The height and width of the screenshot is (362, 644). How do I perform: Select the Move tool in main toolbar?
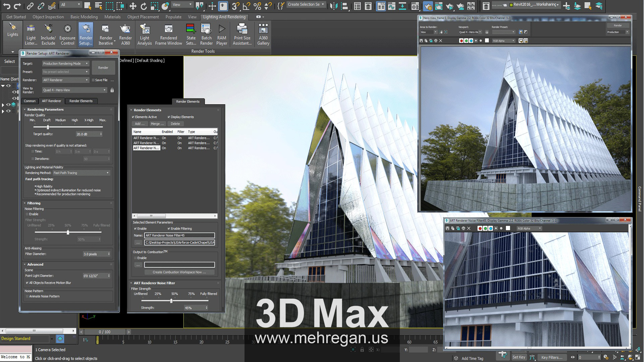tap(133, 6)
